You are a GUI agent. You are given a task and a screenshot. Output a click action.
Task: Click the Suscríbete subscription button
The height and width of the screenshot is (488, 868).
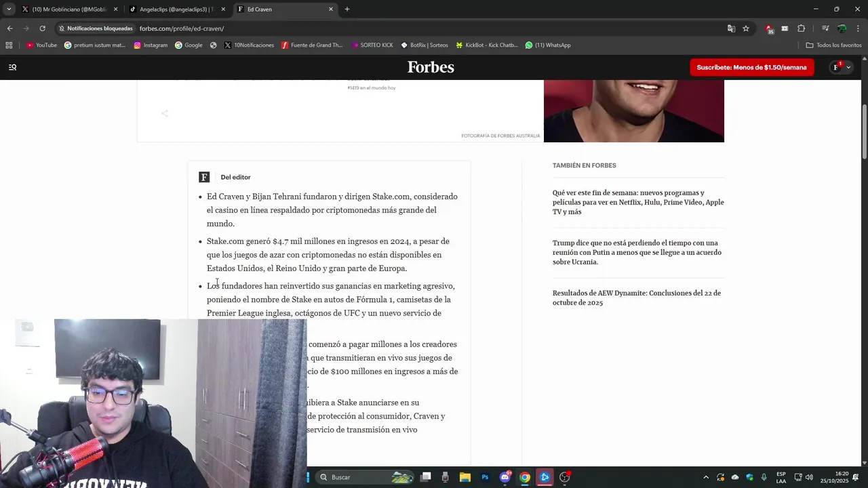click(x=751, y=67)
